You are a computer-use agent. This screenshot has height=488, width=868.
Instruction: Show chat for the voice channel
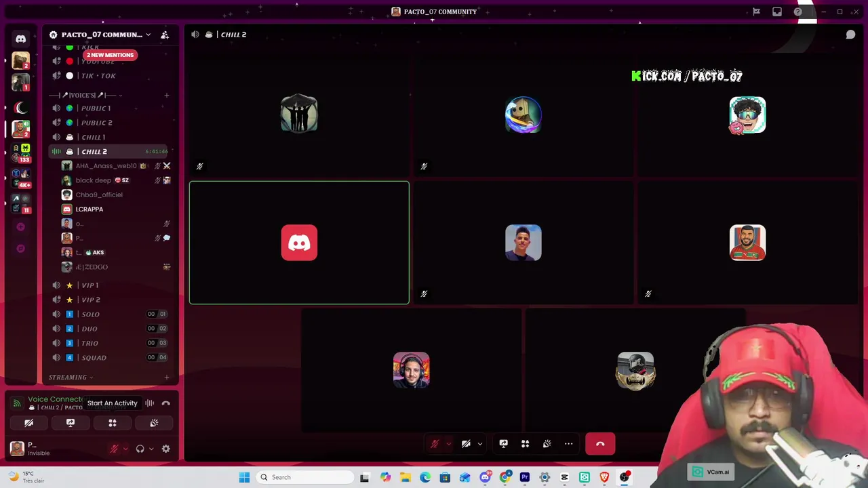coord(850,35)
